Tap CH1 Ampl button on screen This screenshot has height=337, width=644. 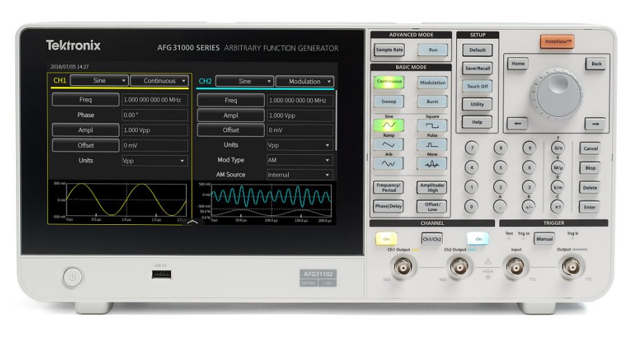pyautogui.click(x=85, y=130)
